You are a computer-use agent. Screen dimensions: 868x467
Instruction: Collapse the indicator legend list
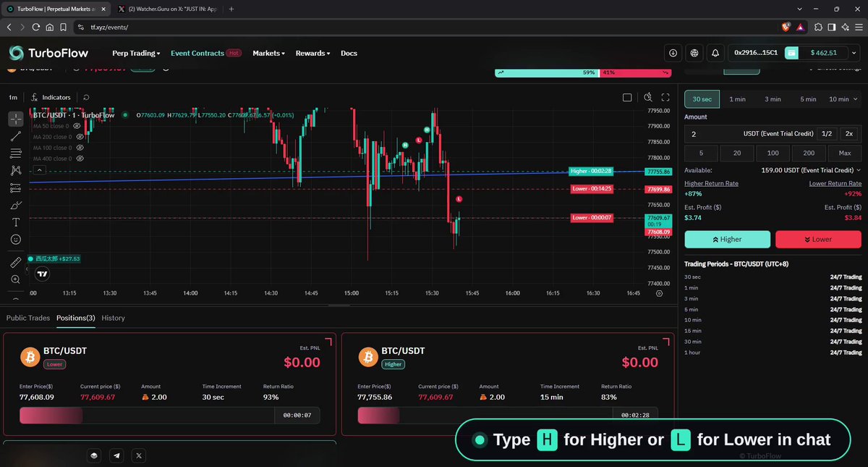(x=39, y=171)
